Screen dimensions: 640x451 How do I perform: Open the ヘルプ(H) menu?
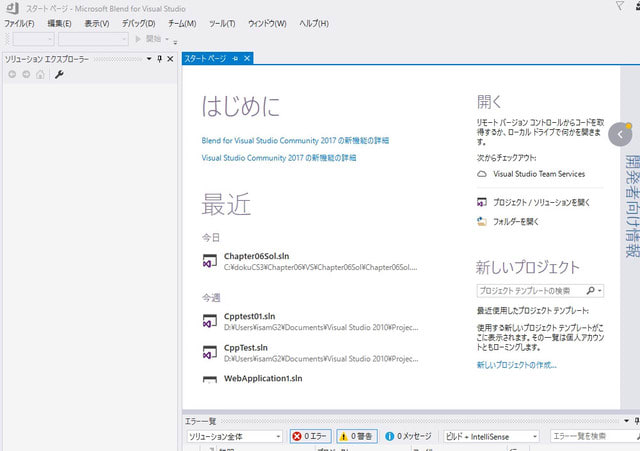(314, 24)
